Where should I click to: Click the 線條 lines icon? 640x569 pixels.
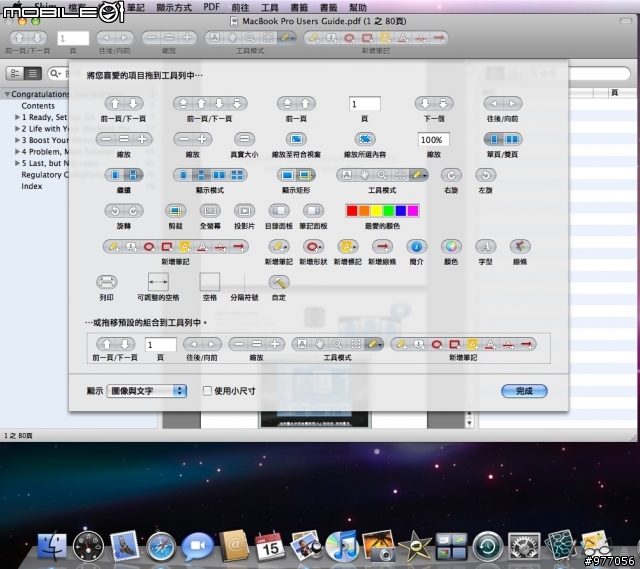[520, 247]
